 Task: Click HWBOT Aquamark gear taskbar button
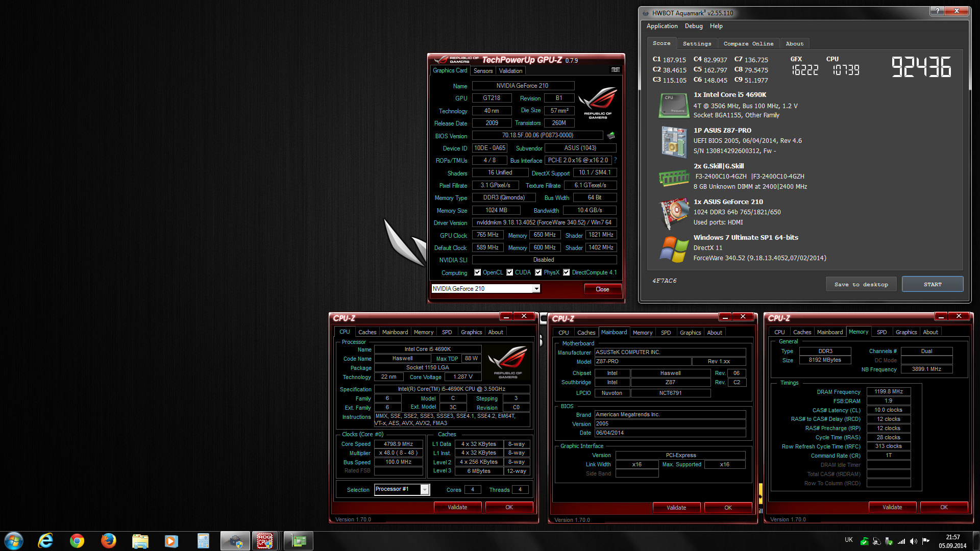(x=235, y=541)
